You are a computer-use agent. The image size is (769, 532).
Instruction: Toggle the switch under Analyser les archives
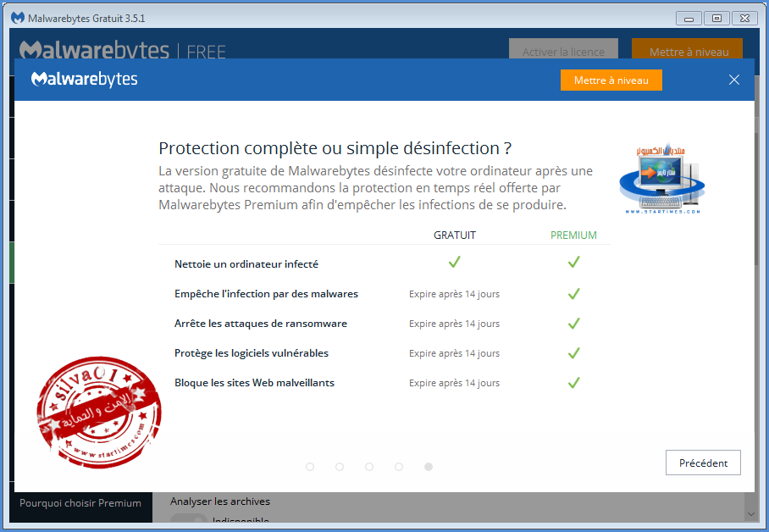coord(188,520)
